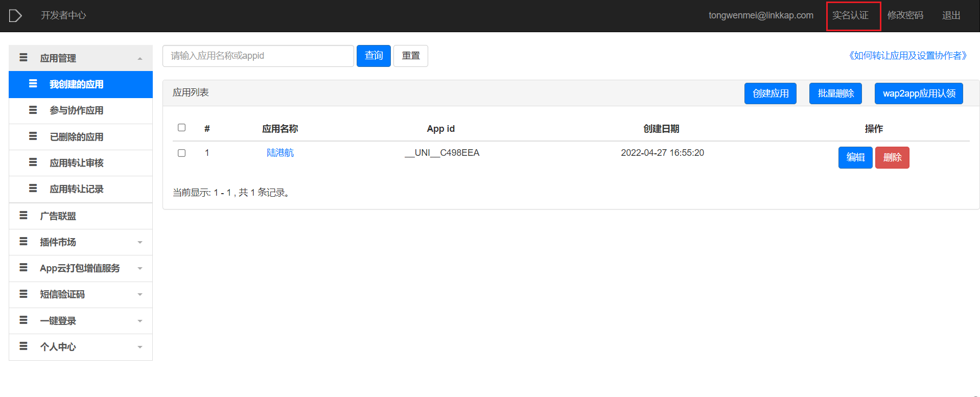This screenshot has width=980, height=397.
Task: Click App id __UNI__C498EEA cell
Action: [442, 153]
